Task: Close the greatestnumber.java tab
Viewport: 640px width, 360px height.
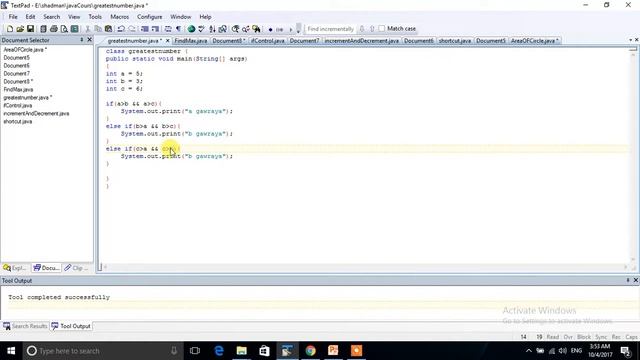Action: 167,41
